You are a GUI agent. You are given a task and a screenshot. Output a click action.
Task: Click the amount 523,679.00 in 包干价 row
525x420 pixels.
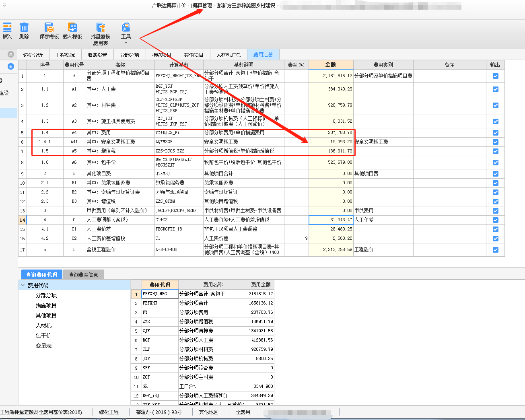click(x=331, y=163)
